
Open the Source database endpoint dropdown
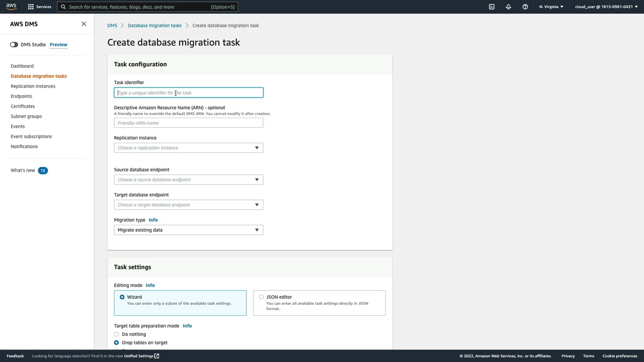[x=188, y=179]
